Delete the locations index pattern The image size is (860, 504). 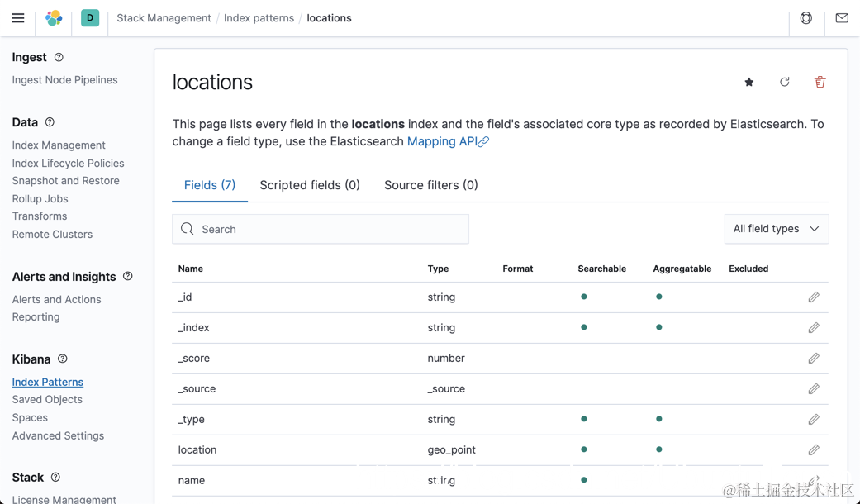820,82
